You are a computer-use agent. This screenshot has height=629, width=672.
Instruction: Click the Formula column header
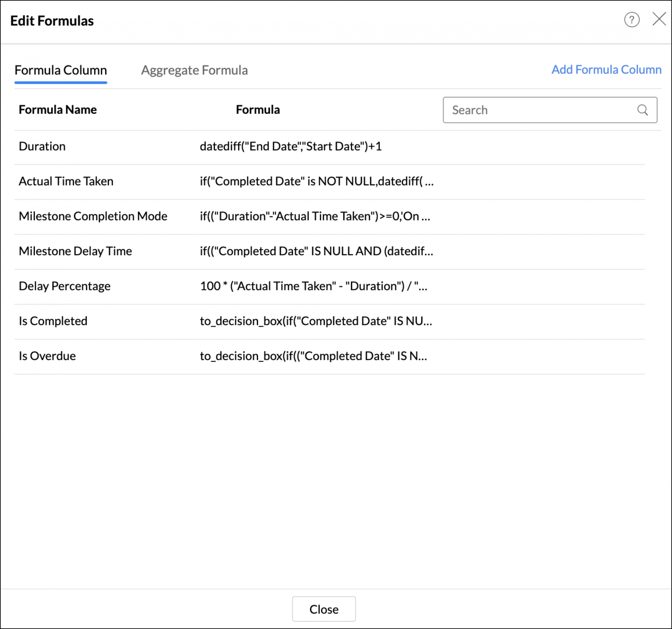258,110
